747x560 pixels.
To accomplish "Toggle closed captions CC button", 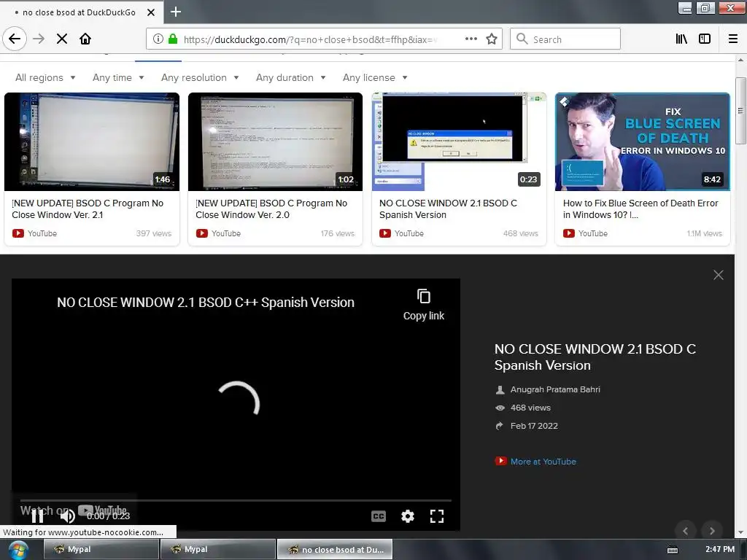I will 379,516.
